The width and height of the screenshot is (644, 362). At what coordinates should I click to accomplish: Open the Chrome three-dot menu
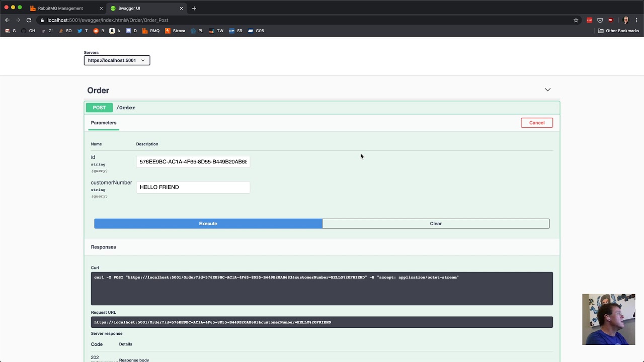click(637, 20)
